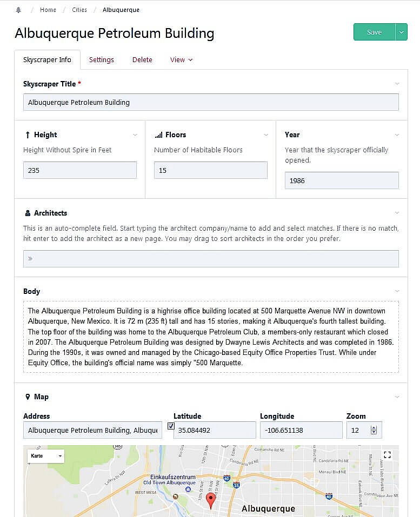Open the Karte map type dropdown
Screen dimensions: 420x517
point(46,456)
